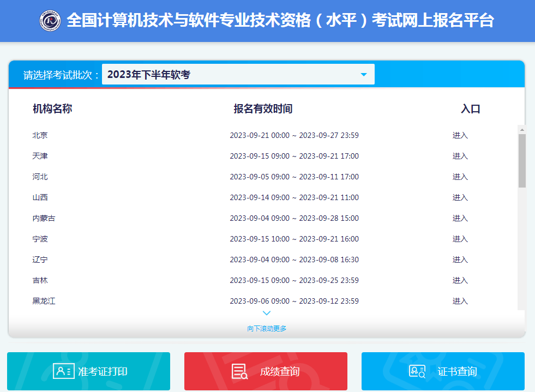Open 成绩查询 score inquiry
Image resolution: width=535 pixels, height=392 pixels.
(265, 371)
